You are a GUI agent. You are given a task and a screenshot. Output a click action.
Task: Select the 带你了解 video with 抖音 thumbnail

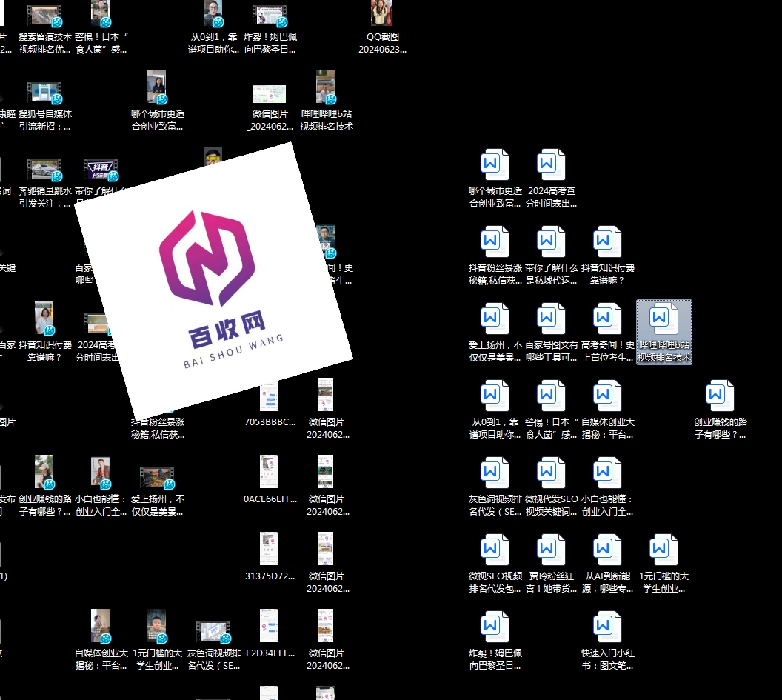coord(101,179)
